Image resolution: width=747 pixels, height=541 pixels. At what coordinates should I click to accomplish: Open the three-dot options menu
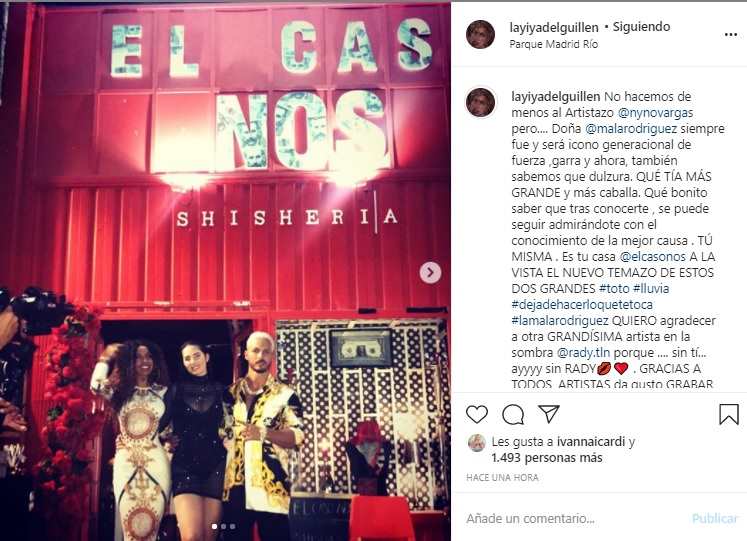click(x=731, y=35)
